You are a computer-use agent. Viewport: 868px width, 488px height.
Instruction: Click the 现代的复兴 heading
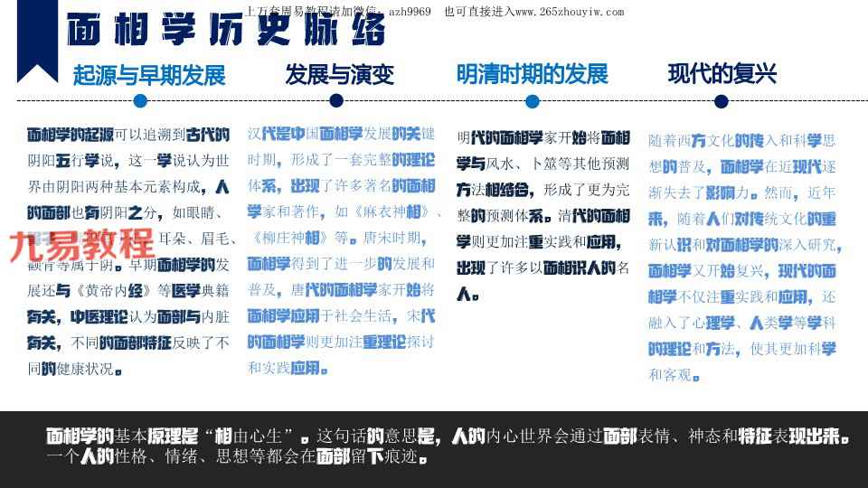click(722, 73)
